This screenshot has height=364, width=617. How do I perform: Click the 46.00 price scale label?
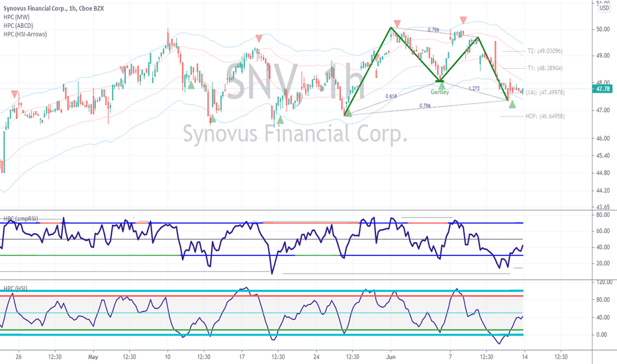point(603,138)
